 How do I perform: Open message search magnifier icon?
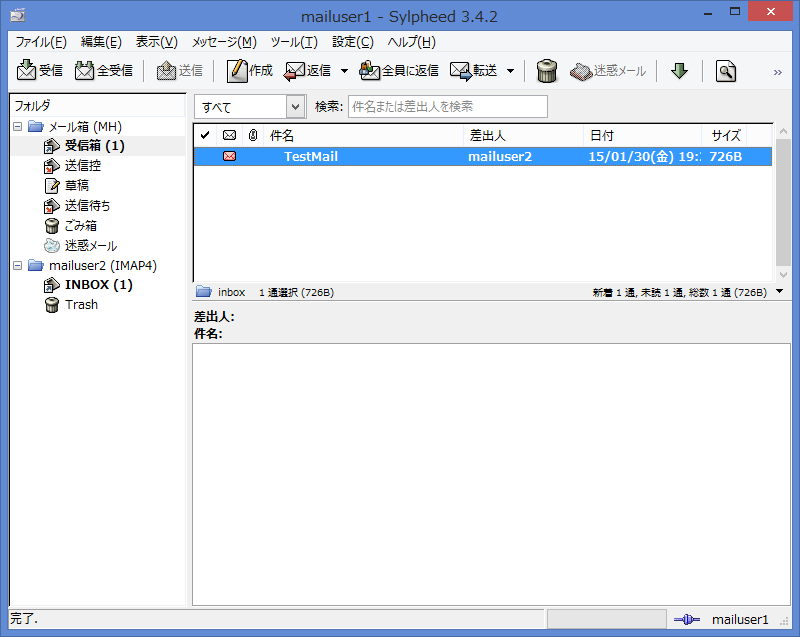[726, 71]
